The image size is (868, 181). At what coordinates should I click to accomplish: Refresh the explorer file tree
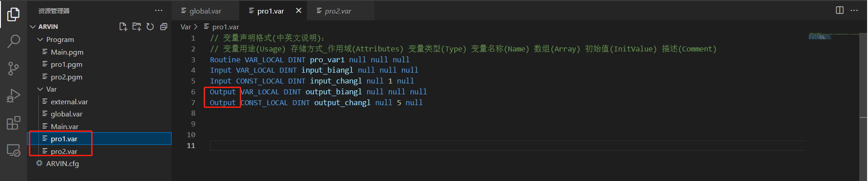coord(150,27)
